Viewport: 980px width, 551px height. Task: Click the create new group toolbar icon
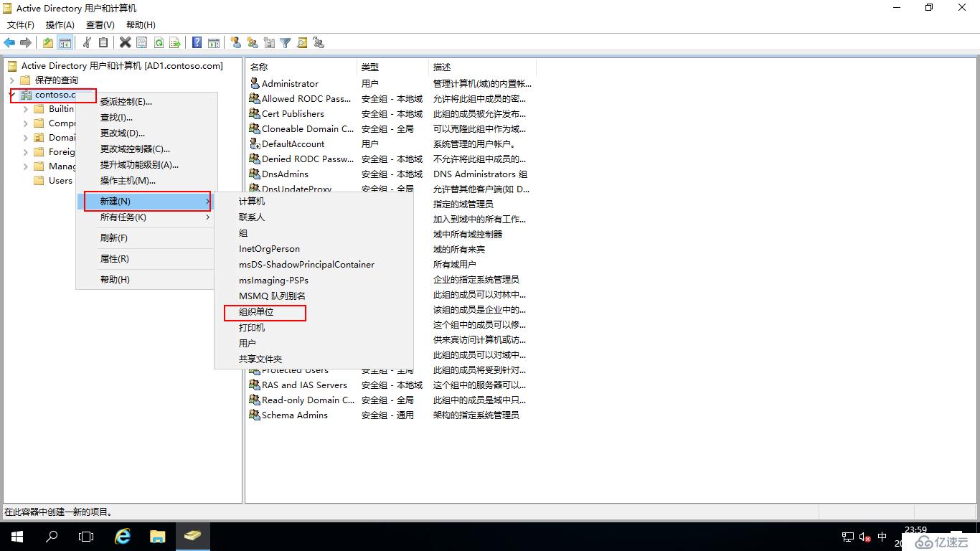click(252, 43)
